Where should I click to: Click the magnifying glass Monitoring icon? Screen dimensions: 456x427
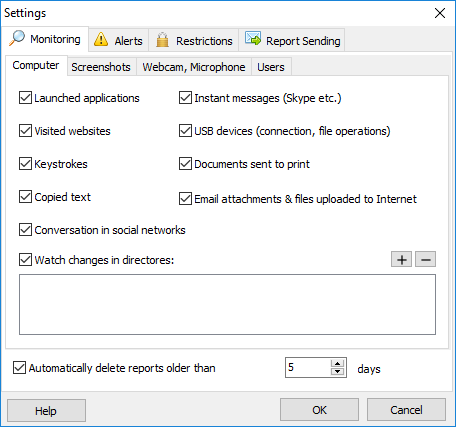pyautogui.click(x=17, y=38)
